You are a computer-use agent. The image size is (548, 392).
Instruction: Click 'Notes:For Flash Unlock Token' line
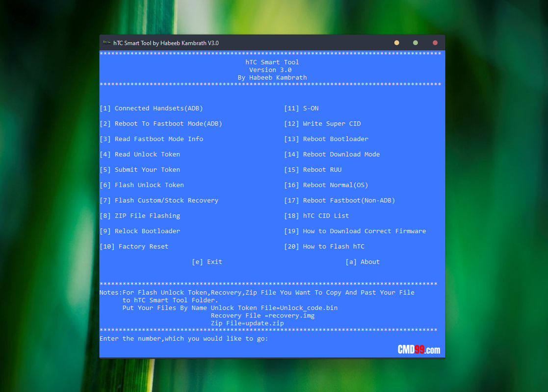pos(257,293)
